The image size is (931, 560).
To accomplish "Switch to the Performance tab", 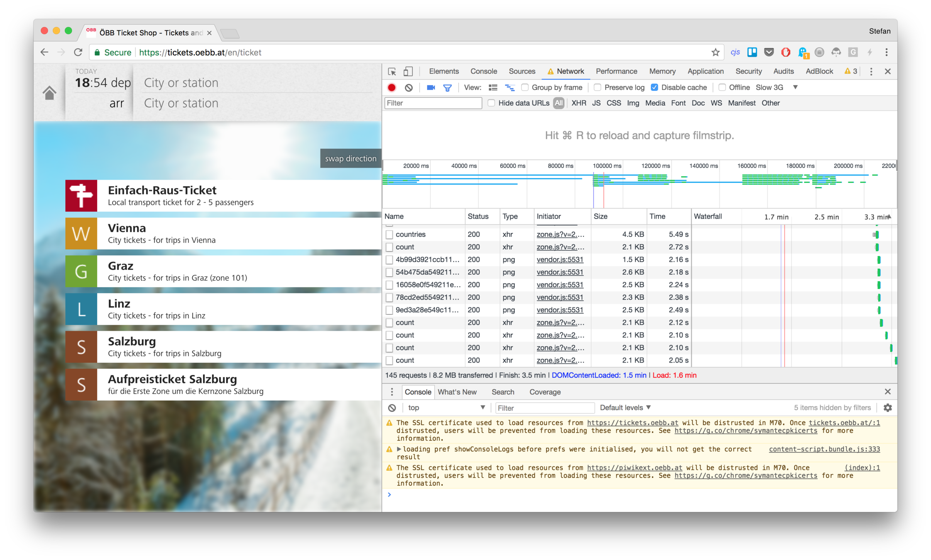I will (616, 71).
